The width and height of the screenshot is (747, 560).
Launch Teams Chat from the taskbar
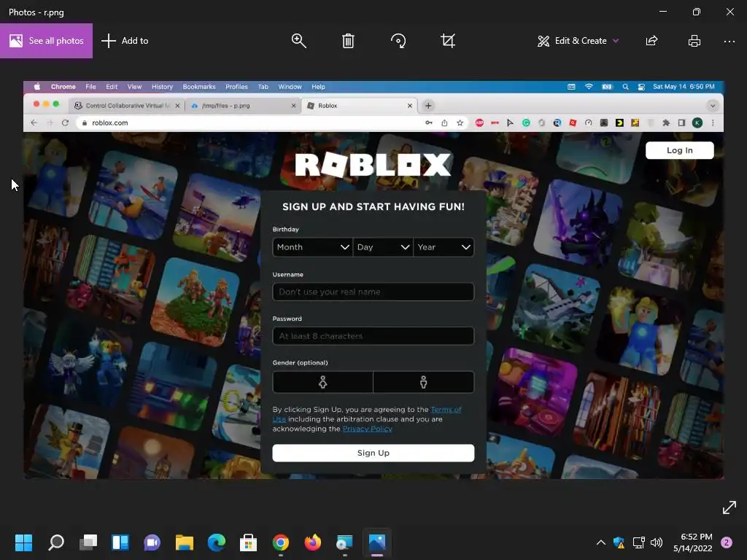pos(152,542)
